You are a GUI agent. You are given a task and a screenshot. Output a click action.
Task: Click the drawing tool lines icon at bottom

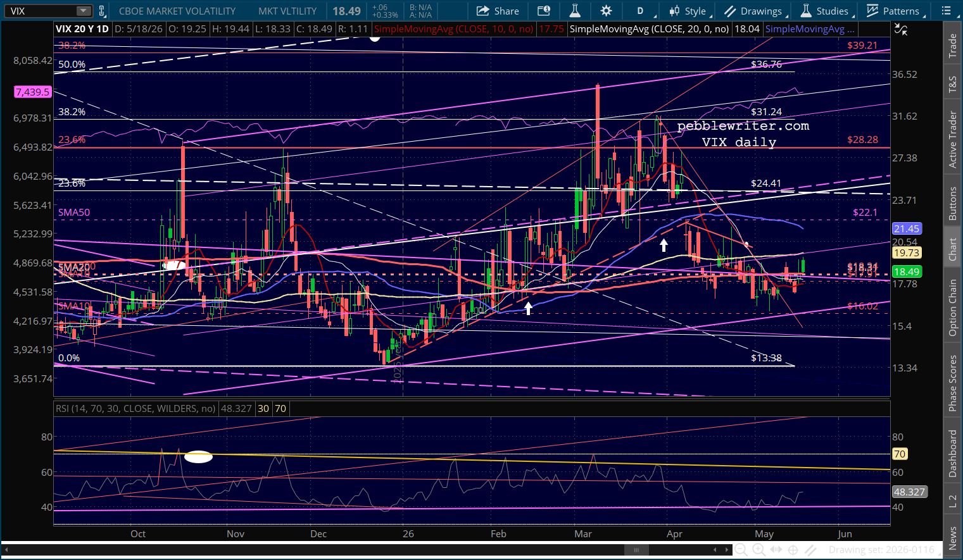[x=810, y=550]
